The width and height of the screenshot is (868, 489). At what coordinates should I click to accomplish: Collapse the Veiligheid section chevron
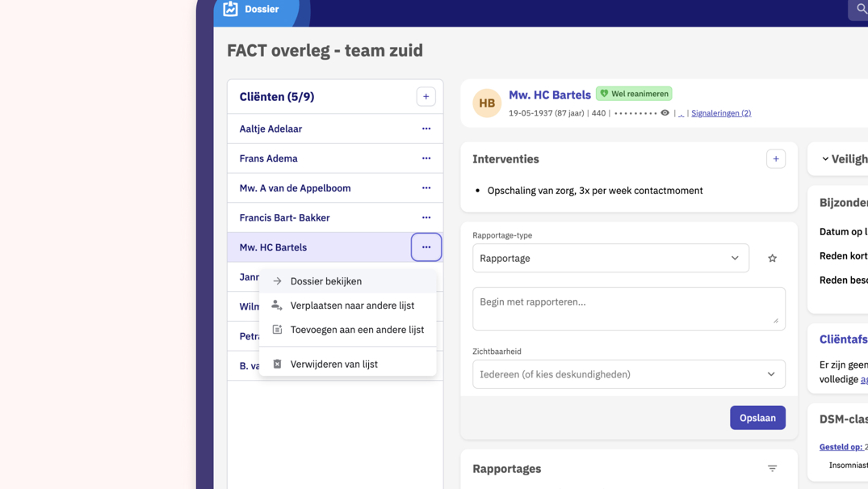pos(825,159)
